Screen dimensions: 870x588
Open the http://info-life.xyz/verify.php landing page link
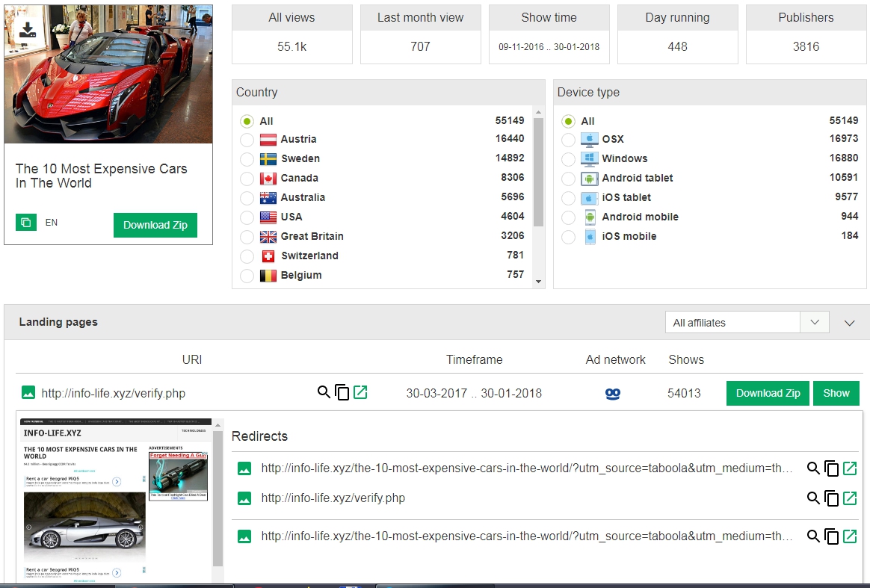point(113,393)
